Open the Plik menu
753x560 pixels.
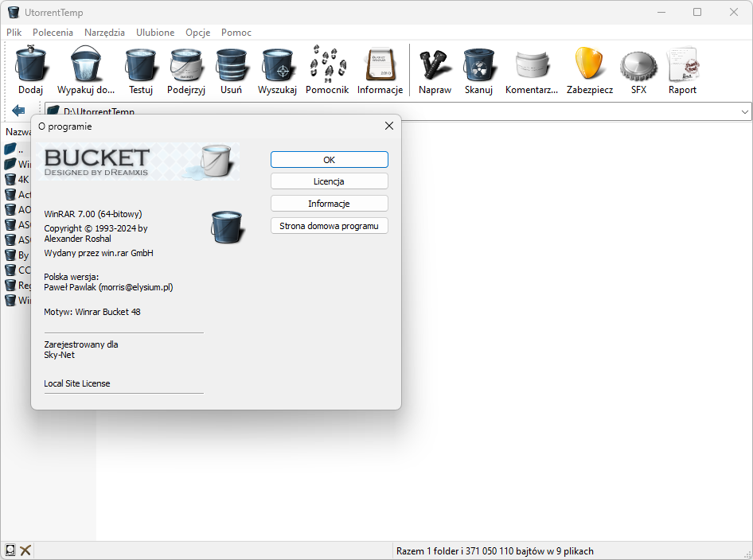(x=14, y=32)
